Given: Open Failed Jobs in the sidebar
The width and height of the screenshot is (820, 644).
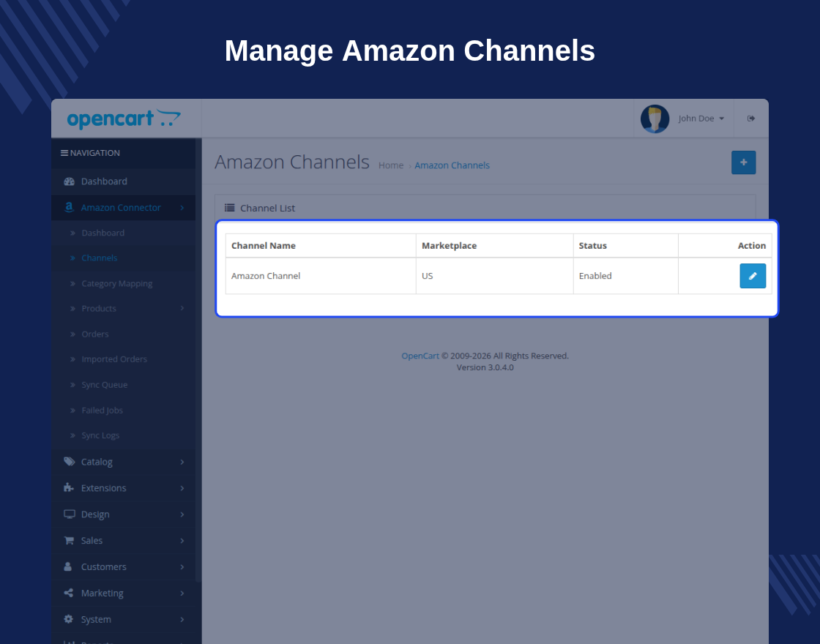Looking at the screenshot, I should coord(124,411).
